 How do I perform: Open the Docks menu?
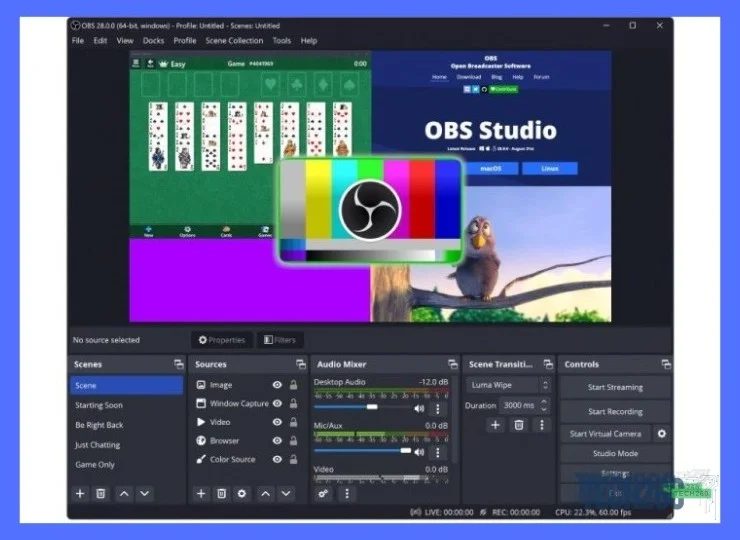point(153,41)
